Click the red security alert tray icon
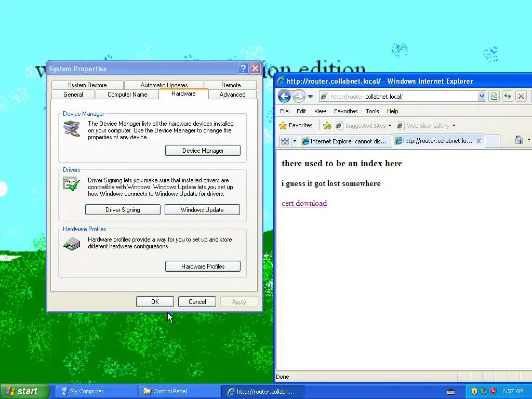This screenshot has height=399, width=532. click(x=494, y=391)
